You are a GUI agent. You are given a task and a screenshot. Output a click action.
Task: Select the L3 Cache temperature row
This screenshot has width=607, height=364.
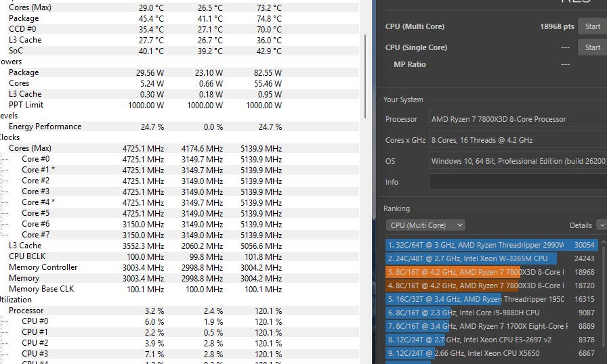[180, 40]
